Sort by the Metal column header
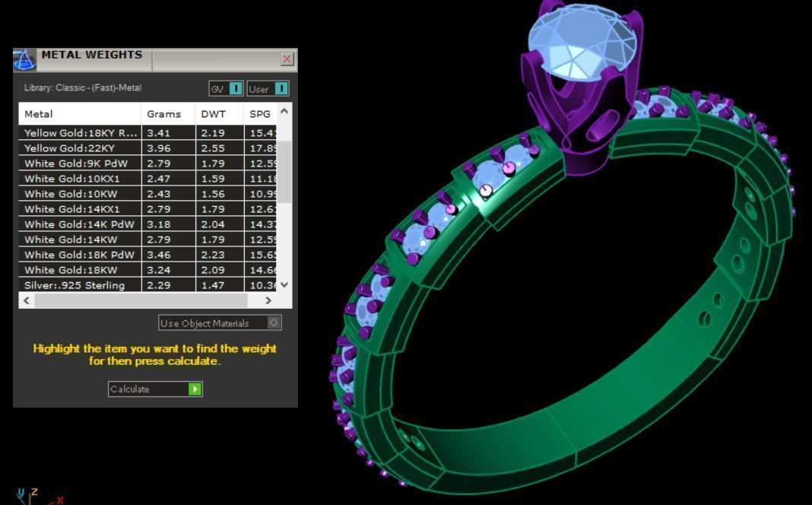 tap(80, 114)
